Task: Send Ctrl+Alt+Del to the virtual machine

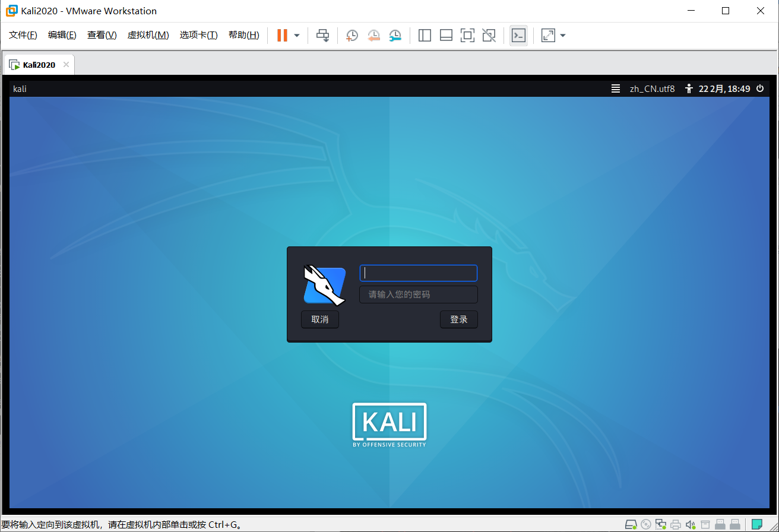Action: (322, 35)
